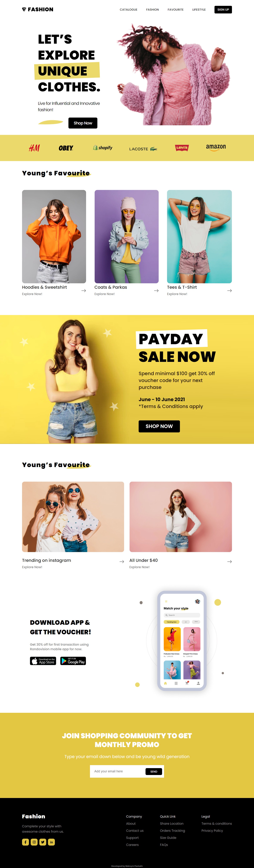Open the Privacy Policy footer link
254x868 pixels.
click(212, 830)
